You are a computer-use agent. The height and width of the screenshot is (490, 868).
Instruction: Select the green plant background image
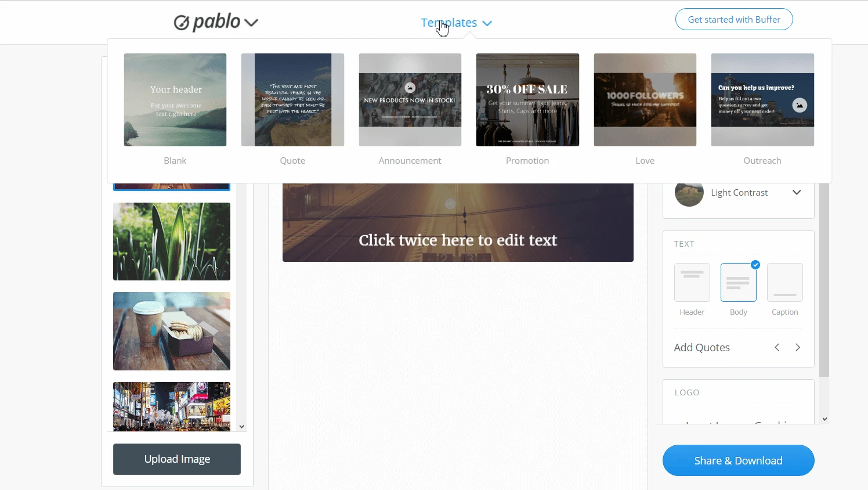(172, 242)
